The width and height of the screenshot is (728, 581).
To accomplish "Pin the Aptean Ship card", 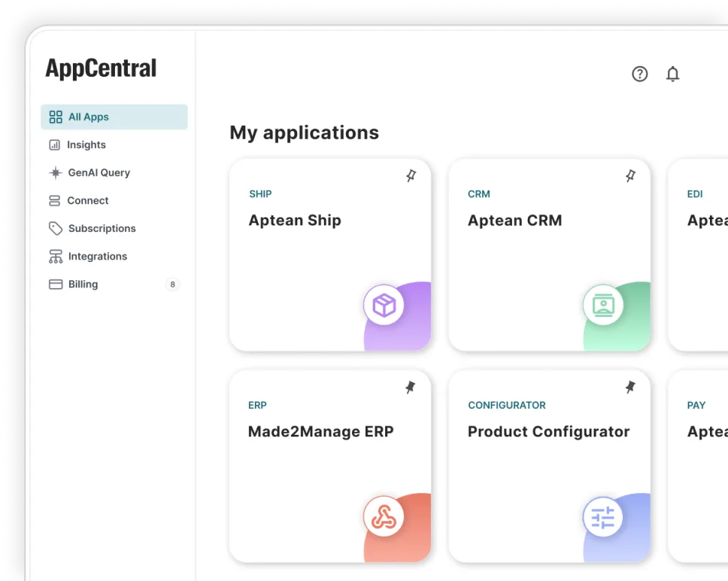I will click(x=411, y=175).
